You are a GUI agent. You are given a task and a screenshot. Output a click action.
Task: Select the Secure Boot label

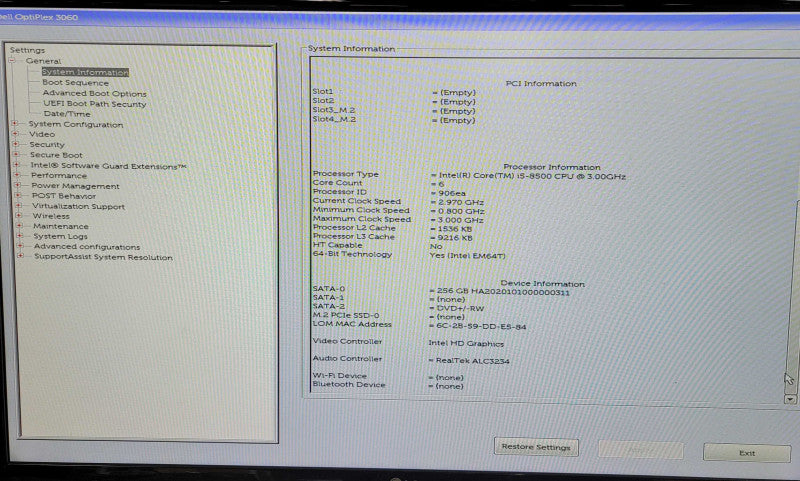(56, 155)
